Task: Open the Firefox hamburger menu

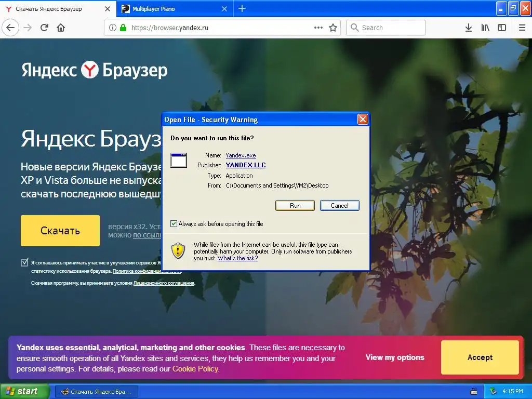Action: 522,28
